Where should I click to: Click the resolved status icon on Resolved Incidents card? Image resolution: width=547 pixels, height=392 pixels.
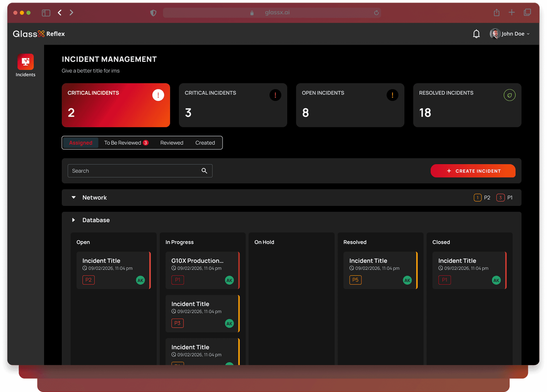click(x=509, y=95)
